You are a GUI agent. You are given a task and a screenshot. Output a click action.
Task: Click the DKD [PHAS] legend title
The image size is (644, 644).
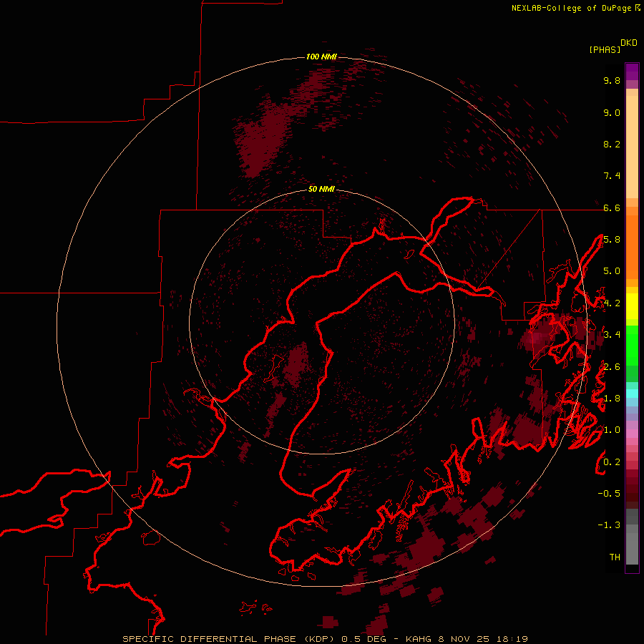click(613, 47)
